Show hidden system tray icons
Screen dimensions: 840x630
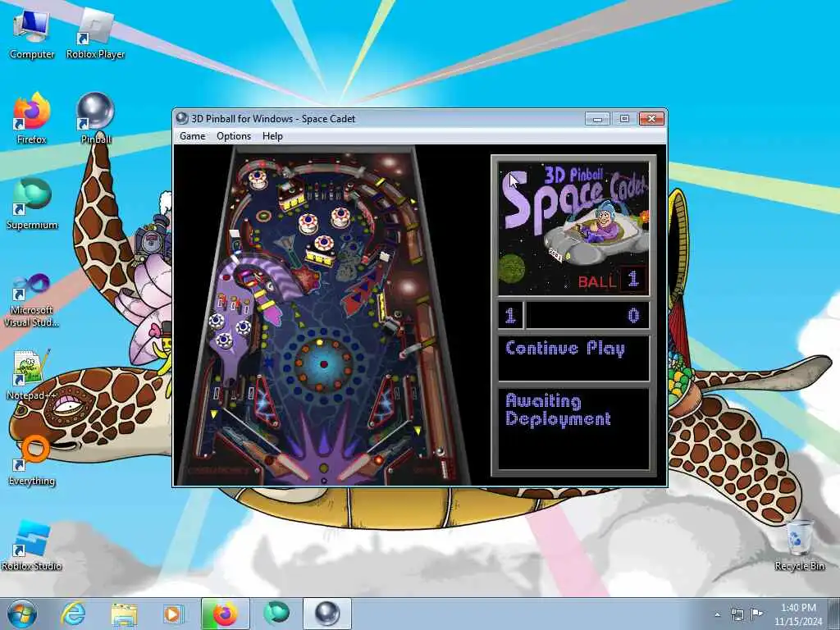pyautogui.click(x=717, y=614)
